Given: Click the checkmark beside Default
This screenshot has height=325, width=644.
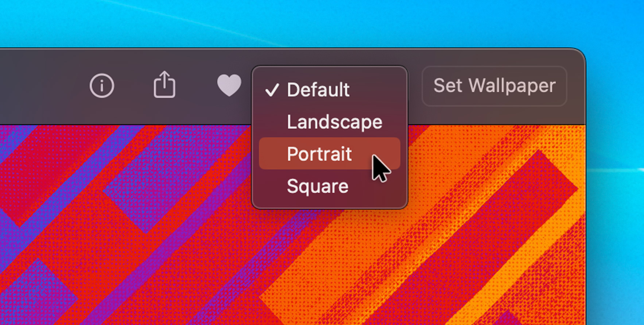Looking at the screenshot, I should pyautogui.click(x=272, y=90).
